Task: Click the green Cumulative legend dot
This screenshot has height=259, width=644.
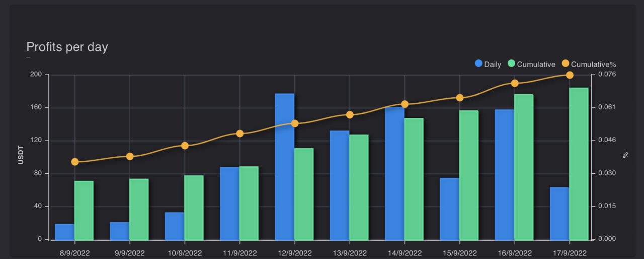Action: click(x=512, y=64)
